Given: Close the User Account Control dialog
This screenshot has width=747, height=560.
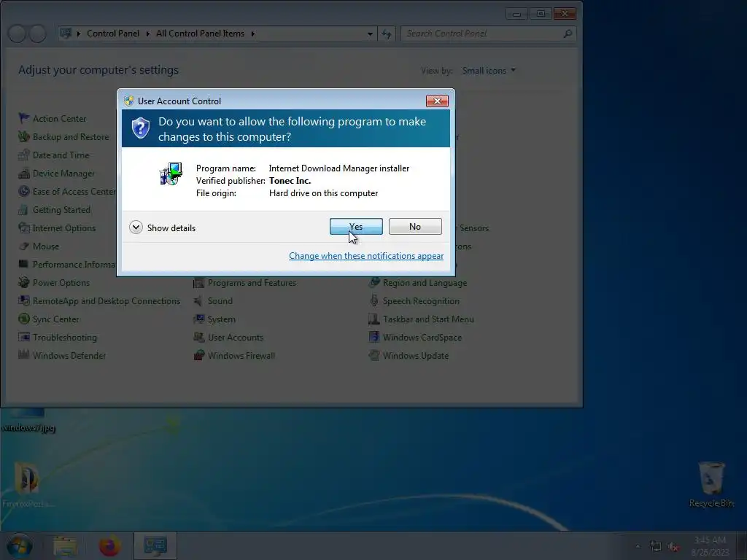Looking at the screenshot, I should tap(437, 101).
